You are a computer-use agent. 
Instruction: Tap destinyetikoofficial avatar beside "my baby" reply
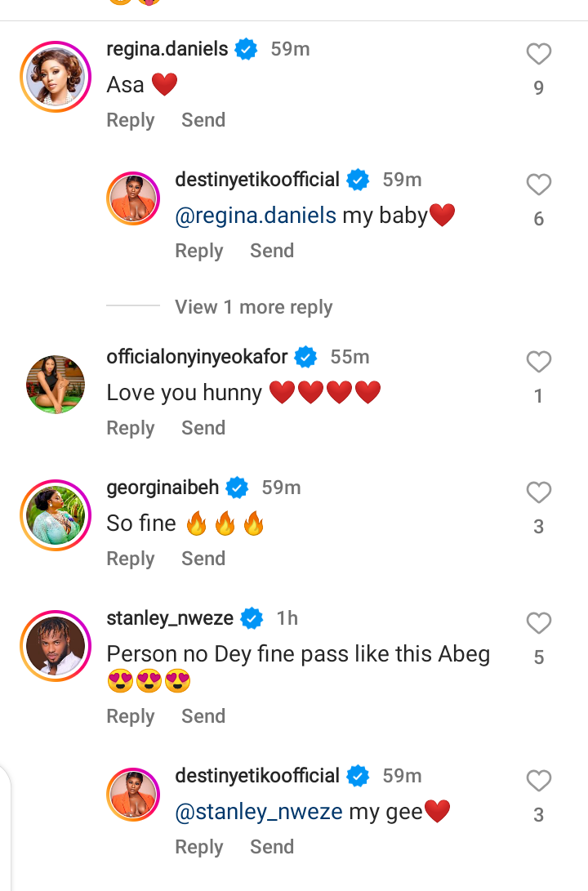click(x=133, y=198)
